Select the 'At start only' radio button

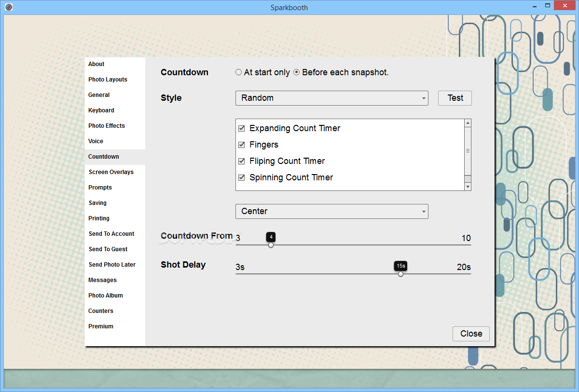238,72
